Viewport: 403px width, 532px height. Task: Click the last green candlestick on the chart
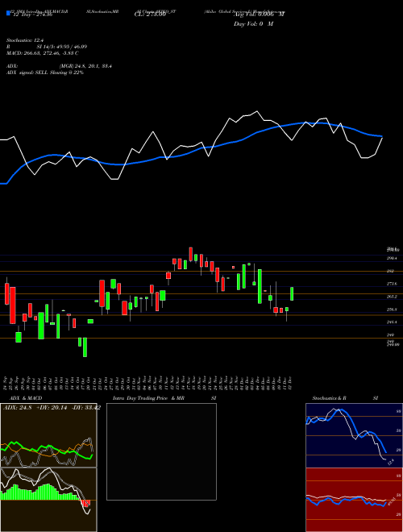[292, 294]
